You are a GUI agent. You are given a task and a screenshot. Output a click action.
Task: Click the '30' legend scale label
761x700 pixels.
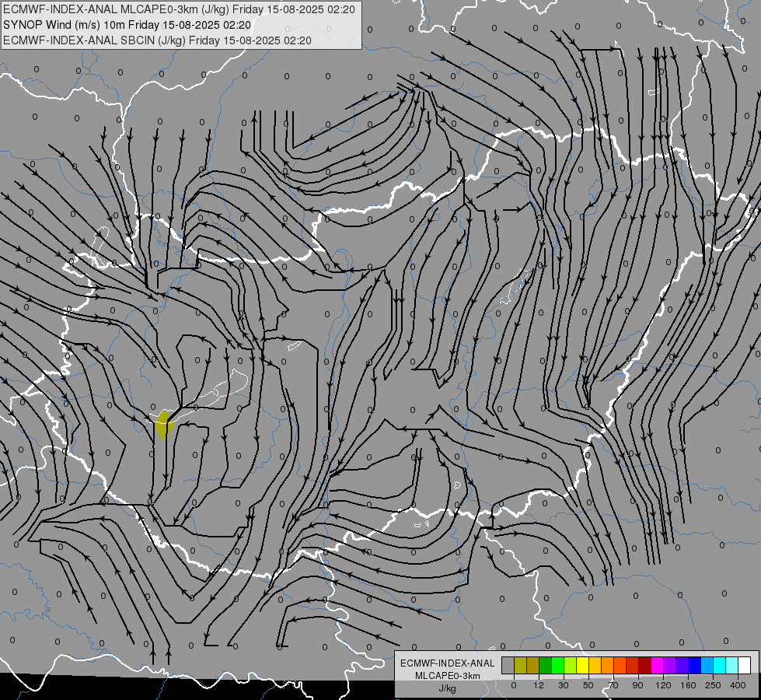(564, 685)
